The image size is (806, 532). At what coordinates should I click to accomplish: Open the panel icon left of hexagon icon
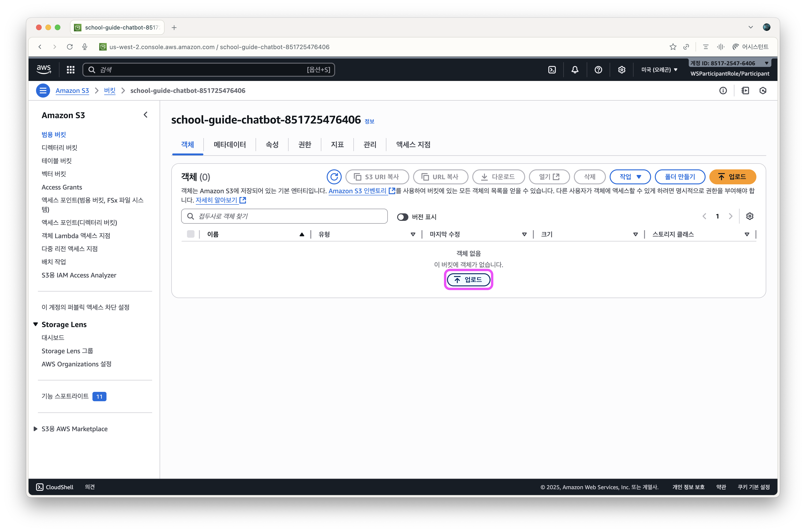745,91
